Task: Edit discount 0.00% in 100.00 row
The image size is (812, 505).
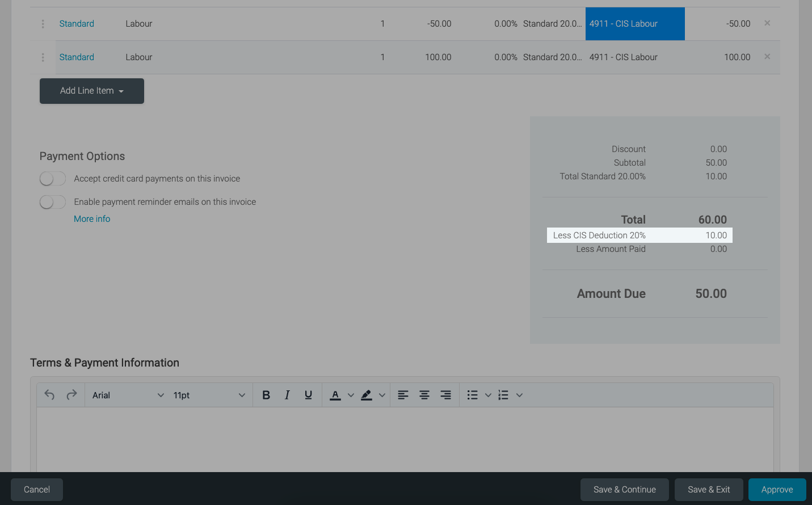Action: 506,57
